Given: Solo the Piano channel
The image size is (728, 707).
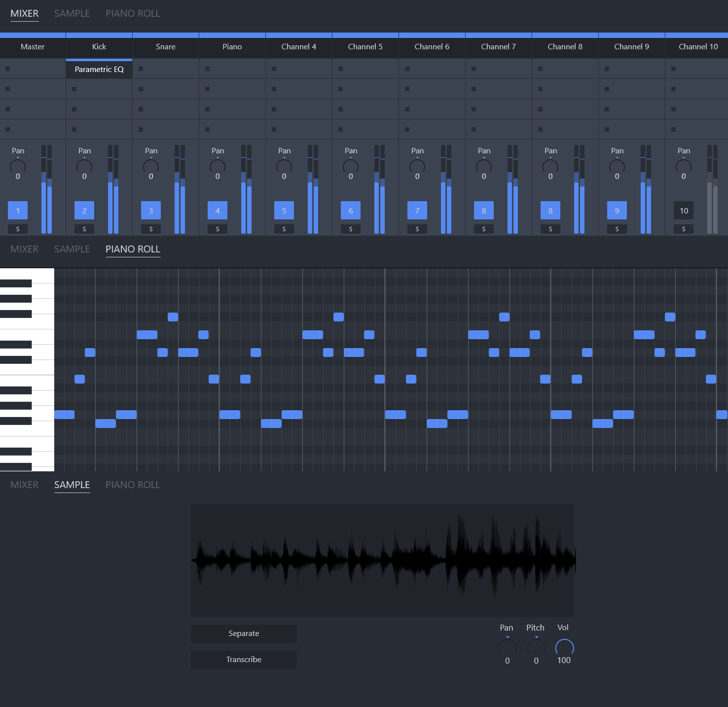Looking at the screenshot, I should [218, 229].
